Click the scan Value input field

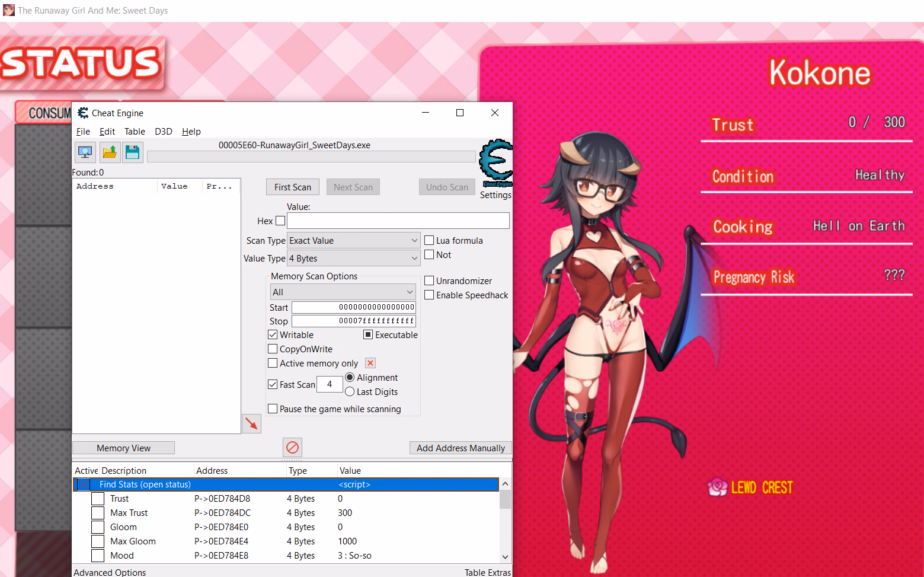[398, 221]
